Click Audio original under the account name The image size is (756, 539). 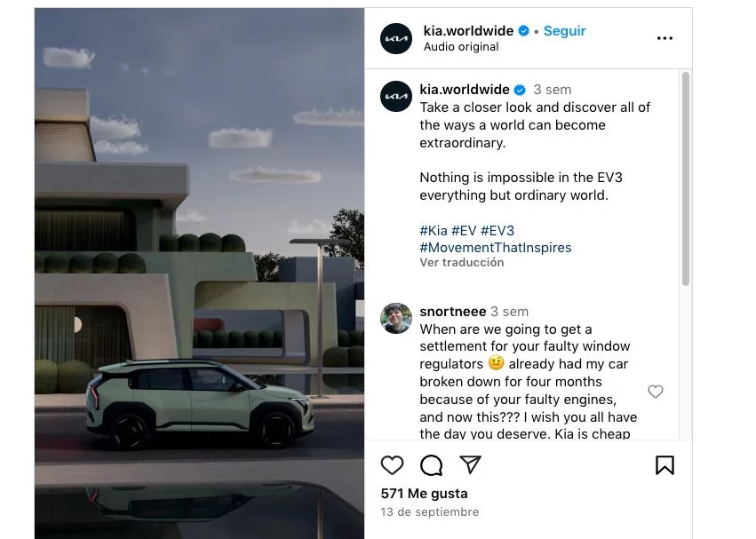tap(461, 47)
